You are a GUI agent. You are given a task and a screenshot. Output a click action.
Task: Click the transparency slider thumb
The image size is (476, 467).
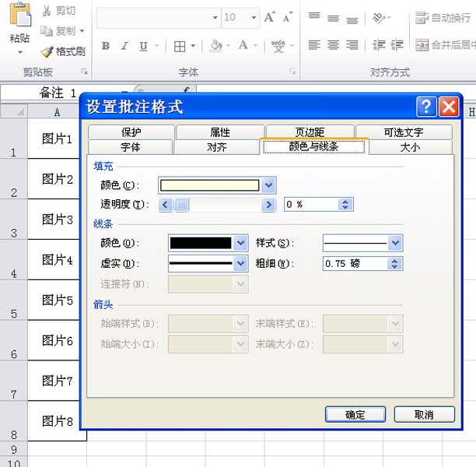181,205
